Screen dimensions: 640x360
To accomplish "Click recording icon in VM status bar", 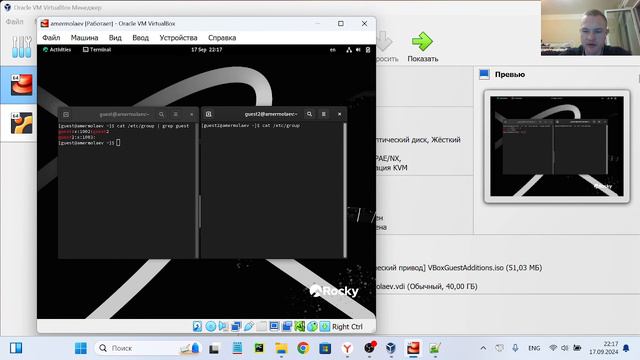I will tap(287, 327).
